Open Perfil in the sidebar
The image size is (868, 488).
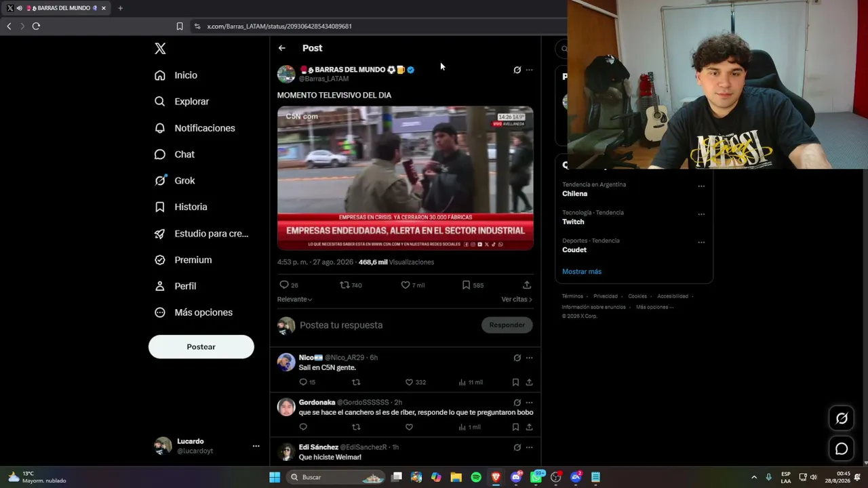pyautogui.click(x=175, y=286)
